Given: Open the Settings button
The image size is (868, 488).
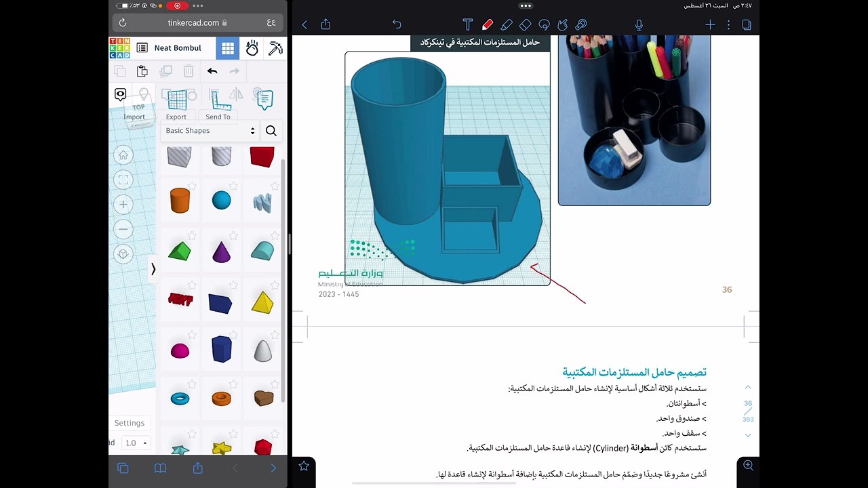Looking at the screenshot, I should point(130,423).
